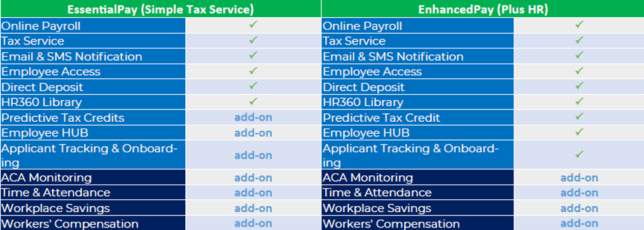This screenshot has width=644, height=230.
Task: Click EnhancedPay Online Payroll checkmark
Action: point(579,25)
